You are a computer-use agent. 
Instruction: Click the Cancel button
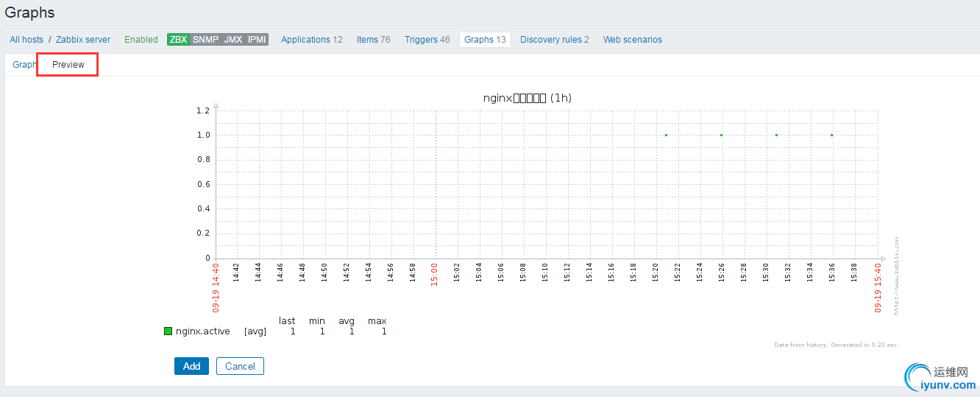[x=240, y=366]
